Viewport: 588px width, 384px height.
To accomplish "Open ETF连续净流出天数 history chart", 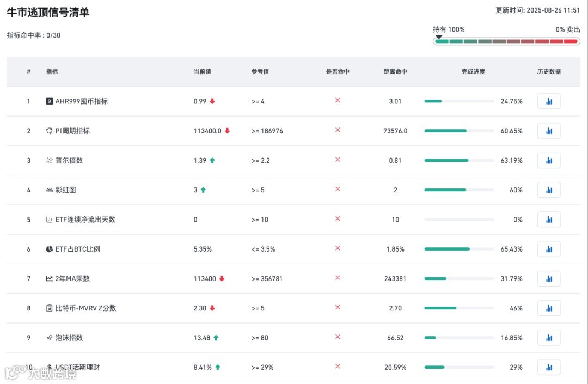I will (x=549, y=220).
